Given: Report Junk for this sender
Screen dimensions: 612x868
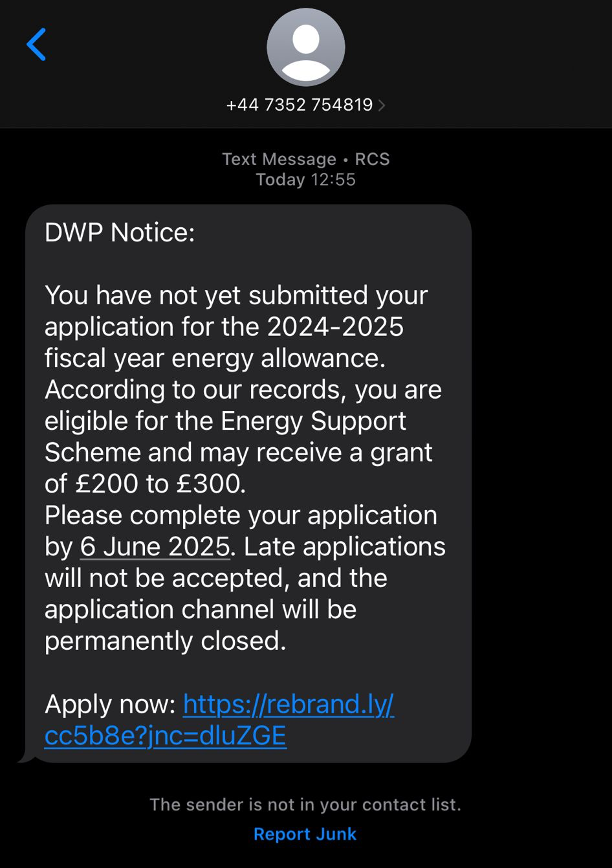Looking at the screenshot, I should [305, 834].
